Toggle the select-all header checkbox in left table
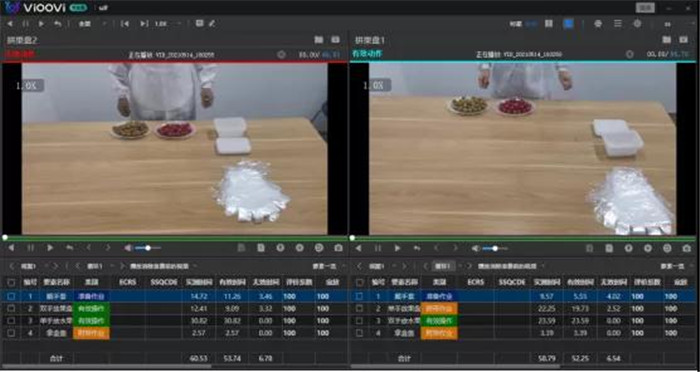700x372 pixels. coord(11,282)
